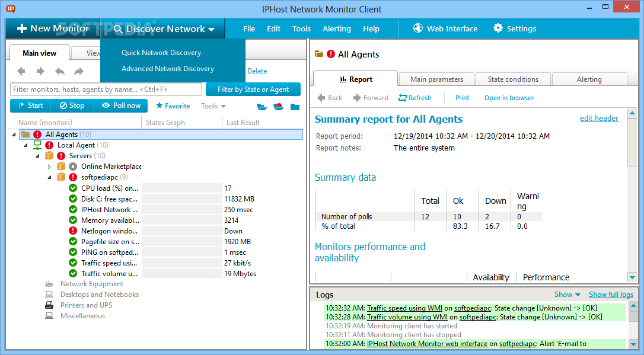Click the Stop button
Screen dimensions: 644x355
point(72,105)
